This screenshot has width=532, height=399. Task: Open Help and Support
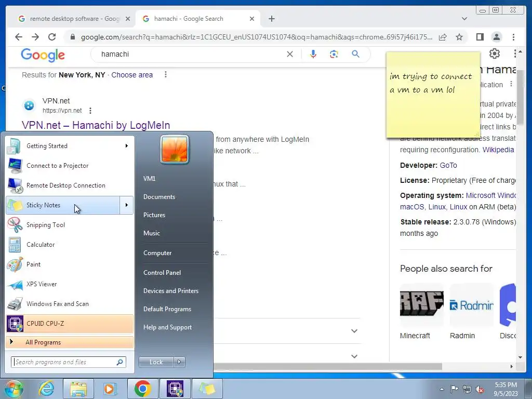click(x=167, y=327)
